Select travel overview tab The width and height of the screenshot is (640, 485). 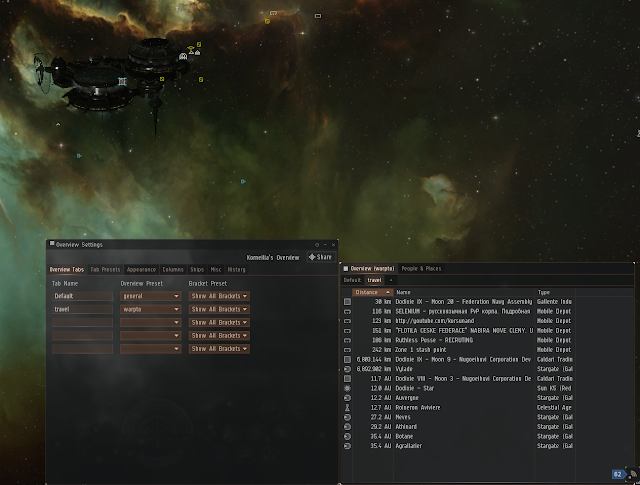(374, 280)
